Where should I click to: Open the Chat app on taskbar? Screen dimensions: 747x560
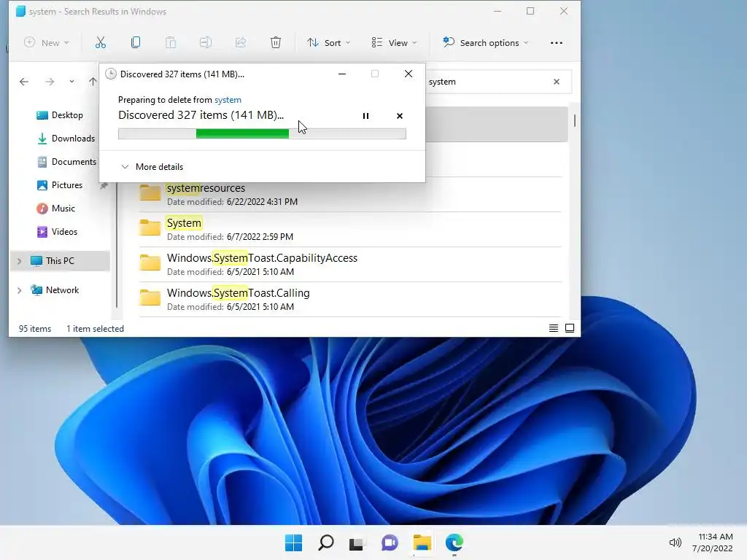pos(390,542)
